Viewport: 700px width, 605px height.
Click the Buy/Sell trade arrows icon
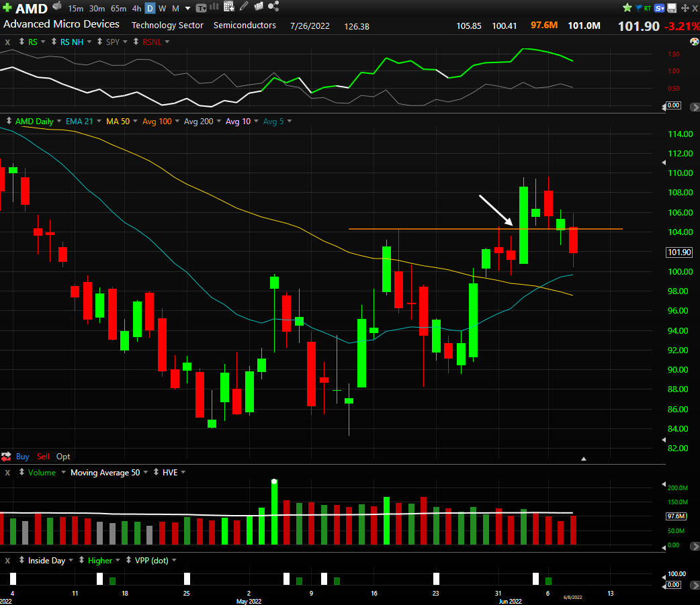coord(6,457)
